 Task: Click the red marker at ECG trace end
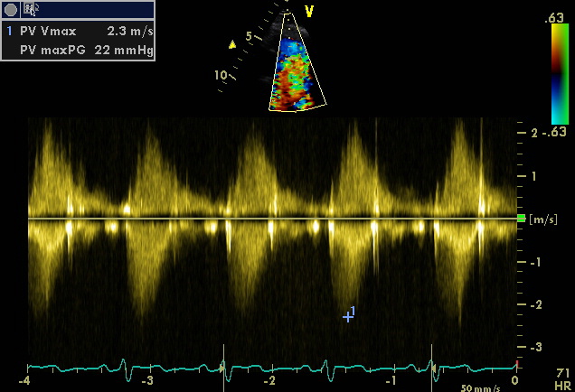click(x=516, y=363)
